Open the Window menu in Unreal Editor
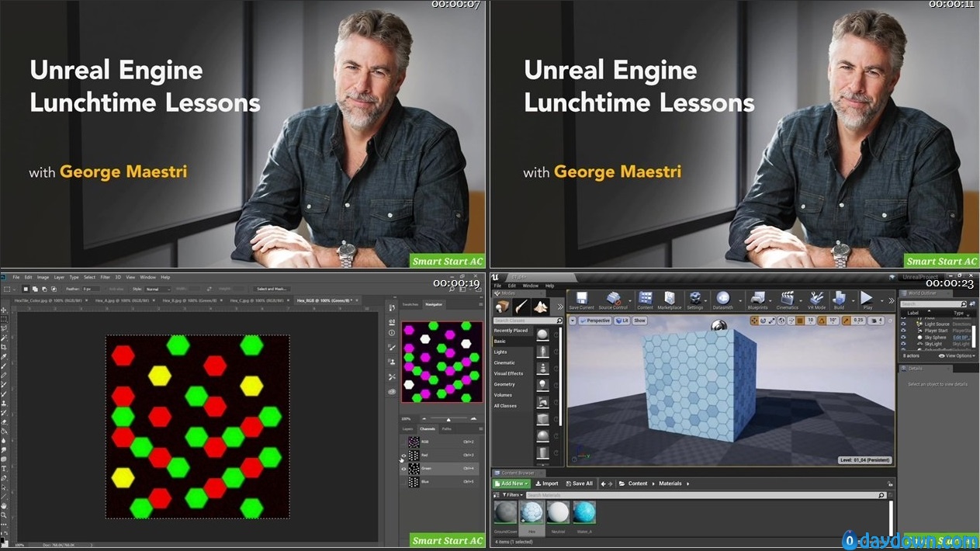 coord(531,286)
